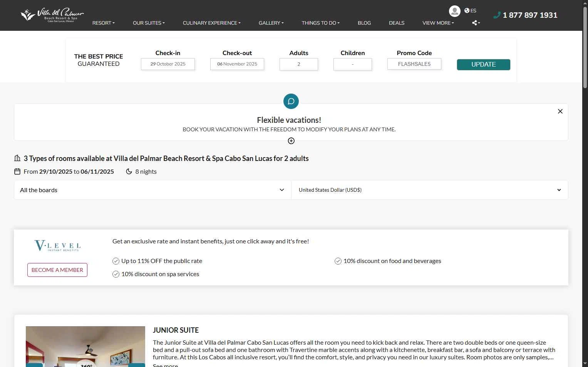
Task: Click the Villa del Palmar logo
Action: coord(52,15)
